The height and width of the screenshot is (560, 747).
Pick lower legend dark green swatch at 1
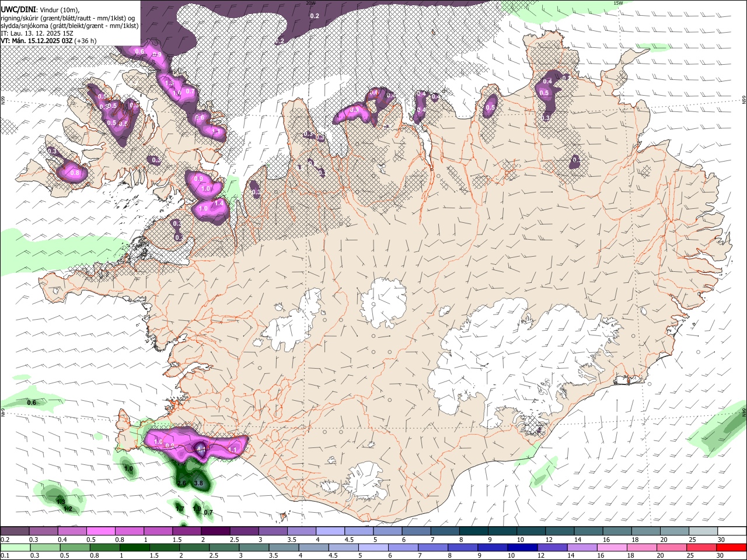[x=134, y=547]
